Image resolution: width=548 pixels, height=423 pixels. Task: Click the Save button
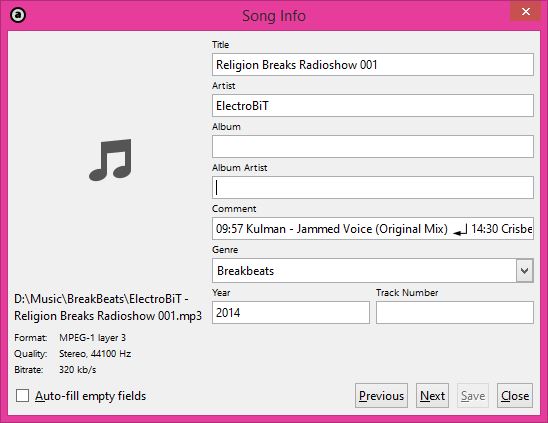click(473, 396)
